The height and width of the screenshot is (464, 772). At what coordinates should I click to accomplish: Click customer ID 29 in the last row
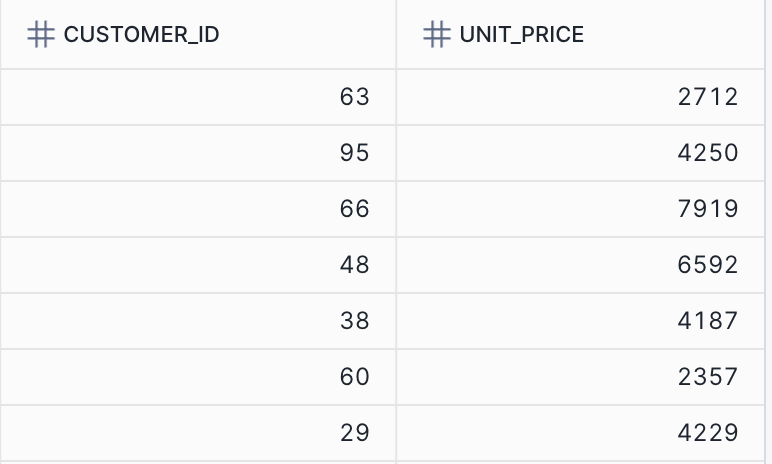coord(354,433)
